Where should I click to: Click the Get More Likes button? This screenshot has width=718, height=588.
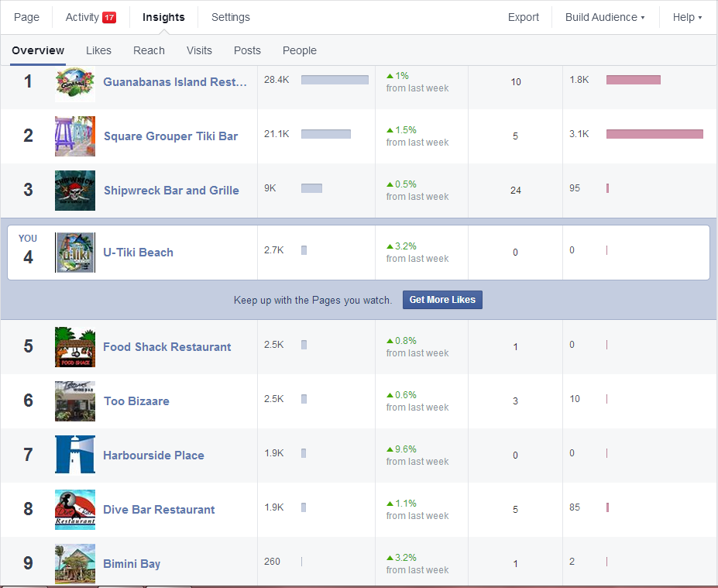[442, 300]
